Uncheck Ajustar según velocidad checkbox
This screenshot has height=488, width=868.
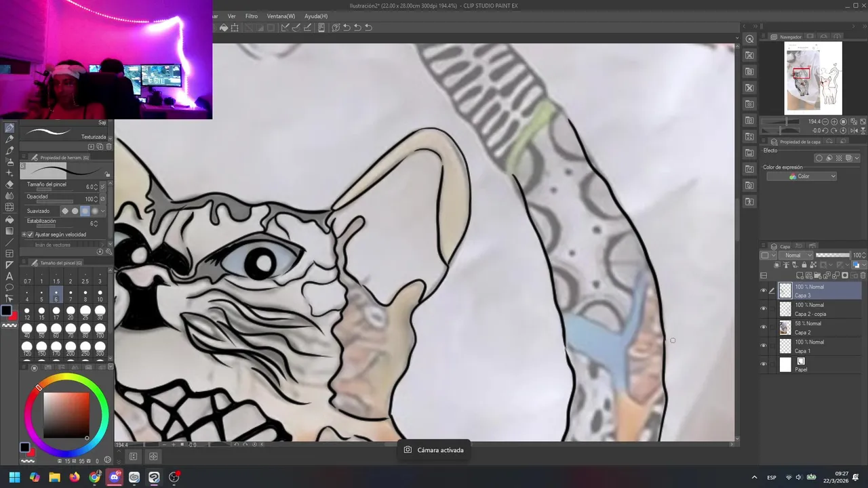(x=31, y=235)
